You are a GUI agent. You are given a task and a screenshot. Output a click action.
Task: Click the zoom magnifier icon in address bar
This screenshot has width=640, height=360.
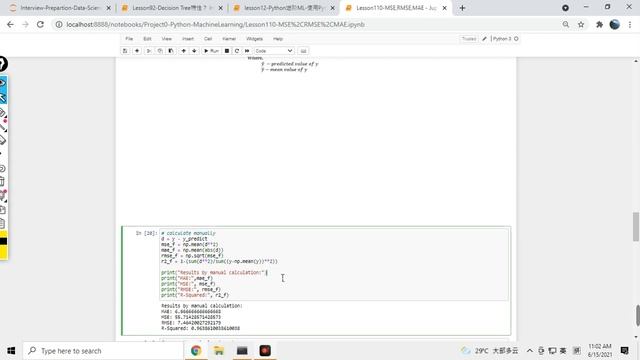566,24
